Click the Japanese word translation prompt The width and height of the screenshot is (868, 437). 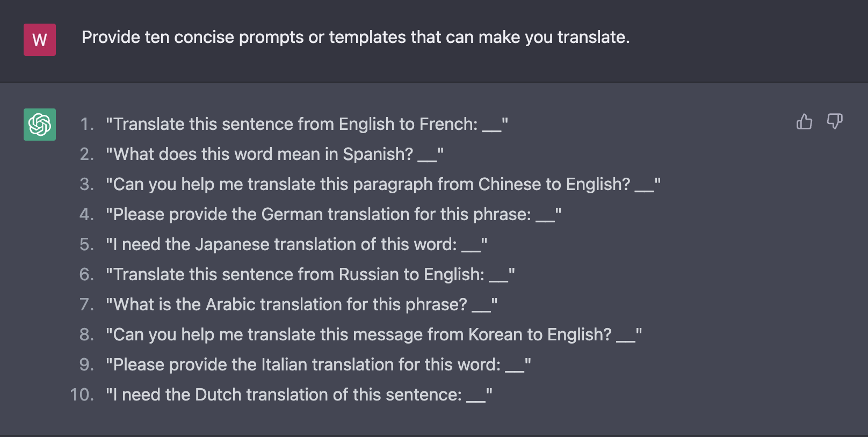(296, 244)
